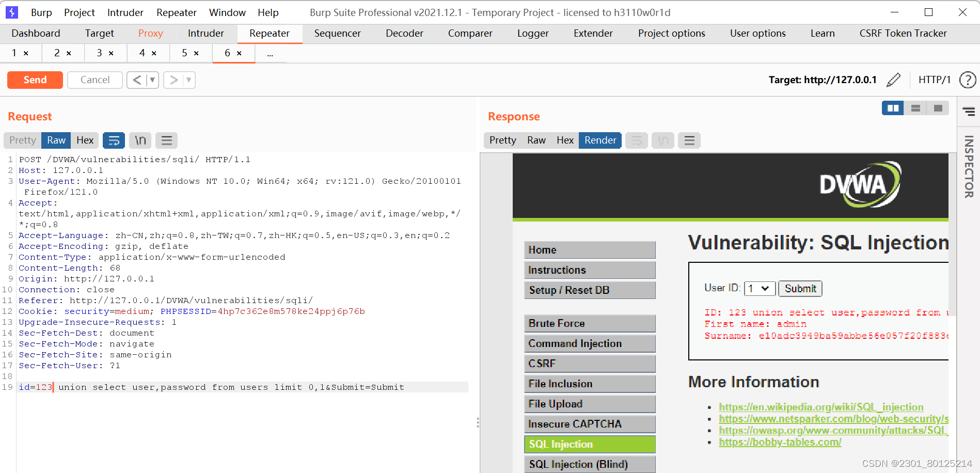The height and width of the screenshot is (473, 980).
Task: Go forward in request history
Action: coord(174,80)
